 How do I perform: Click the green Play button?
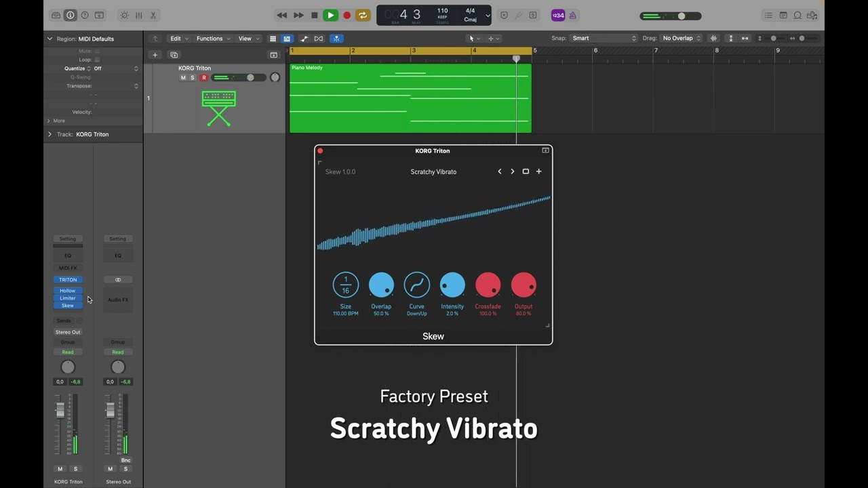point(331,15)
